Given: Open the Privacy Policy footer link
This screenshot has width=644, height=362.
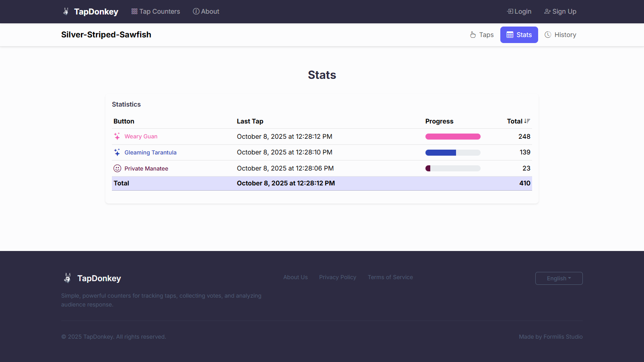Looking at the screenshot, I should point(338,277).
